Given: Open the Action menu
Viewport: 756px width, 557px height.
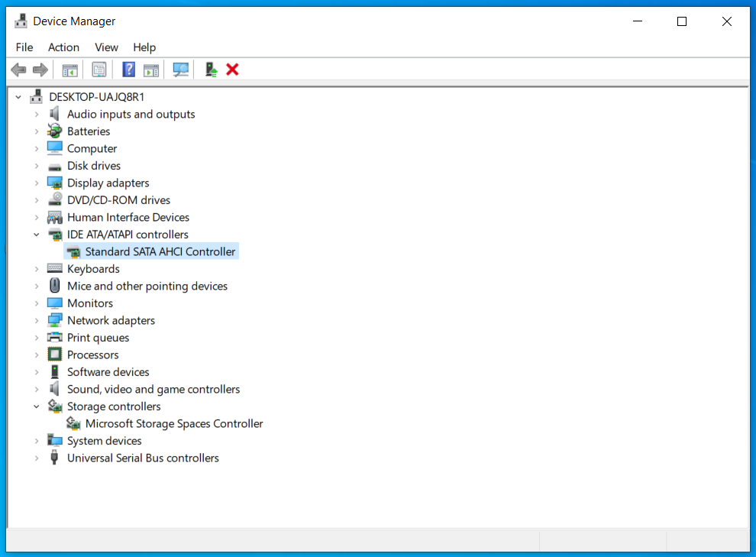Looking at the screenshot, I should [x=63, y=47].
